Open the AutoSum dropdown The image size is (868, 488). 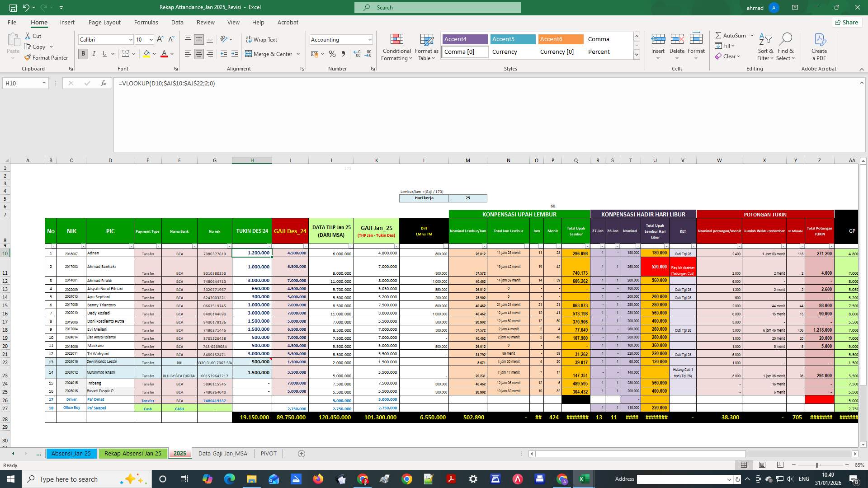(x=752, y=35)
